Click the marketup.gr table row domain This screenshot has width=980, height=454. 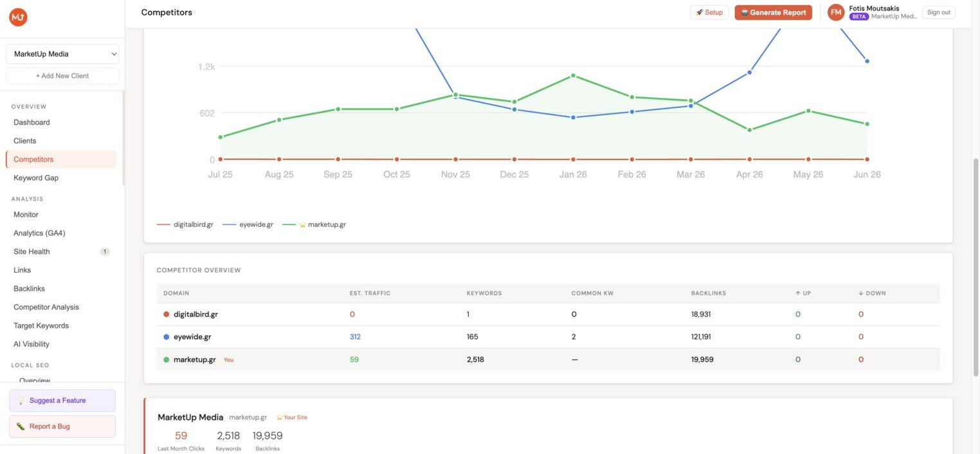(x=194, y=359)
